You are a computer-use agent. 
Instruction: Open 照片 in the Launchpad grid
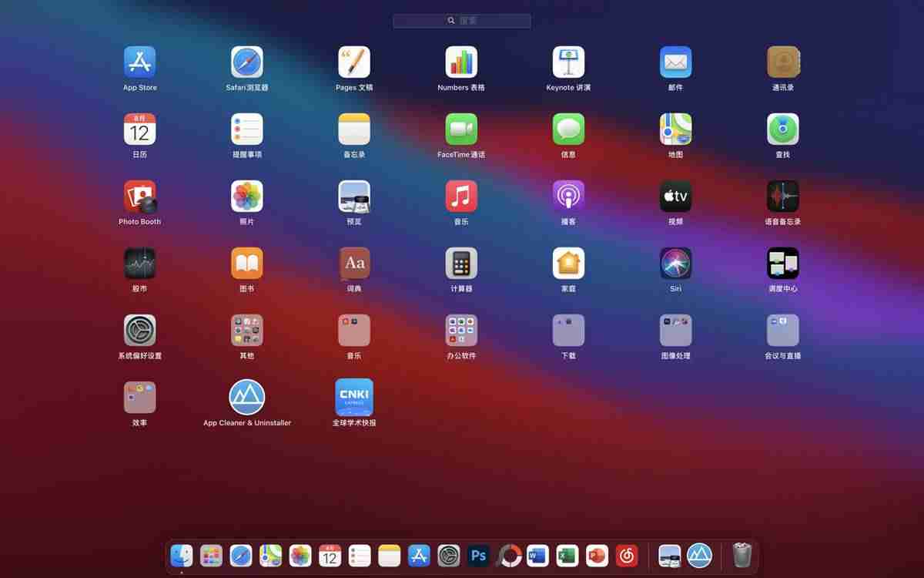click(x=247, y=197)
